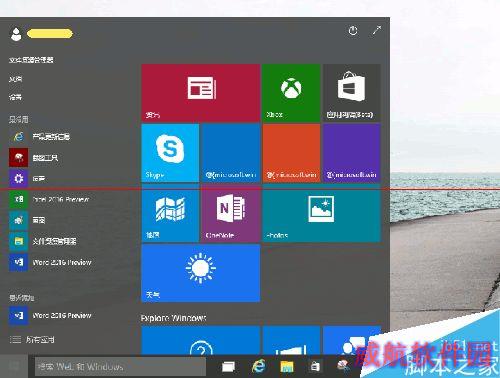
Task: Open File Explorer with the folder icon in list
Action: coord(43,241)
